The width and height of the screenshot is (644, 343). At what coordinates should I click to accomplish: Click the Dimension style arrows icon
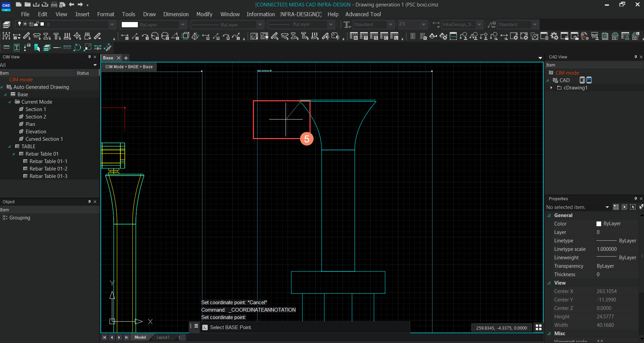436,24
